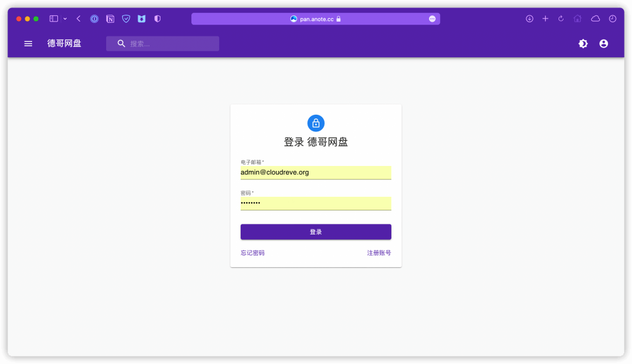The width and height of the screenshot is (632, 364).
Task: Click the privacy shield icon beside the address bar
Action: coord(157,19)
